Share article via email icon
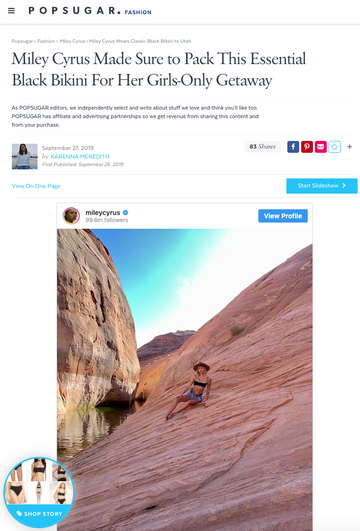Screen dimensions: 360x531 (x=321, y=147)
